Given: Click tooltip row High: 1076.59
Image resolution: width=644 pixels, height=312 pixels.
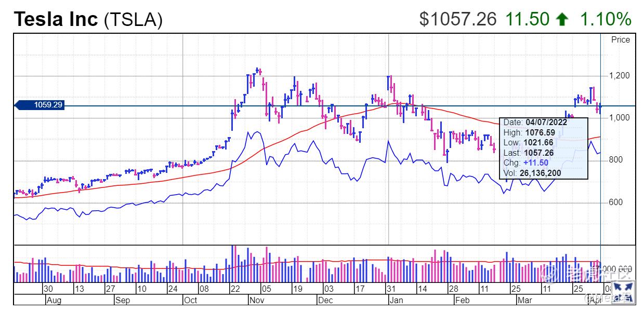Looking at the screenshot, I should [529, 133].
